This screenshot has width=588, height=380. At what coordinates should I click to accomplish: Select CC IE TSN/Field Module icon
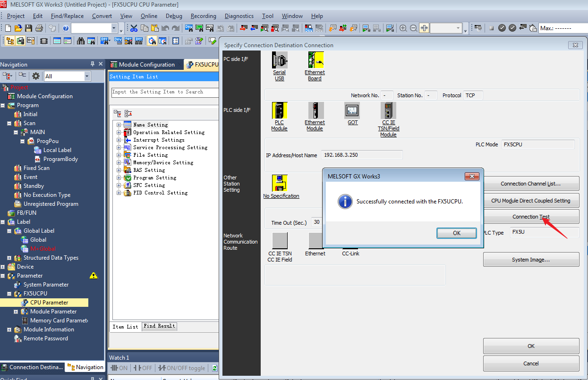[x=388, y=111]
